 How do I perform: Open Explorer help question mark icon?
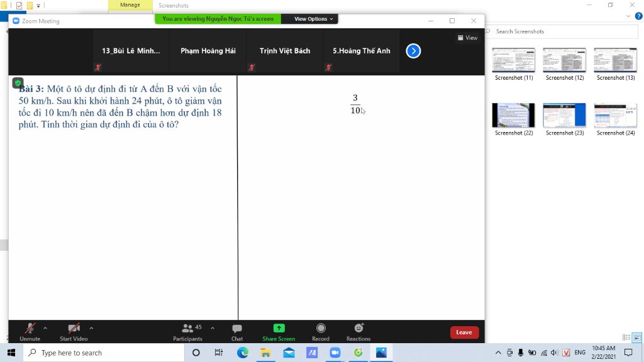pos(639,16)
